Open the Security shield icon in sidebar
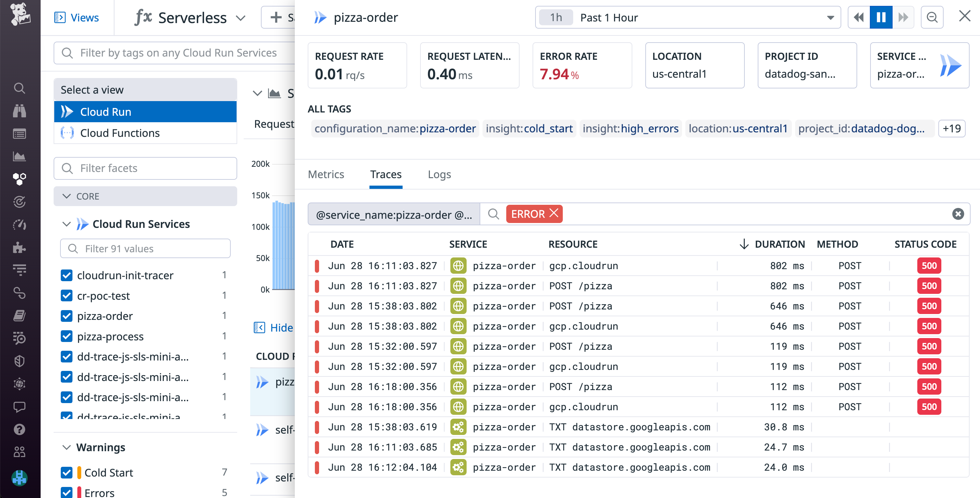This screenshot has width=980, height=498. coord(19,361)
